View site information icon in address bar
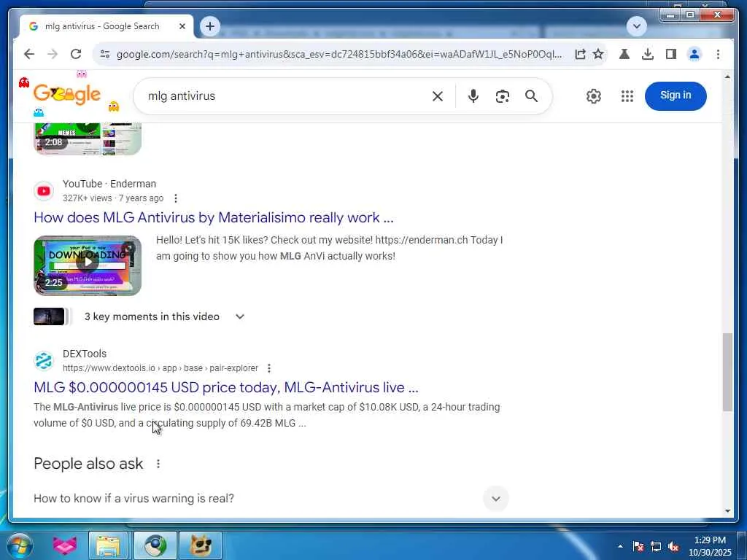This screenshot has height=560, width=747. point(105,54)
